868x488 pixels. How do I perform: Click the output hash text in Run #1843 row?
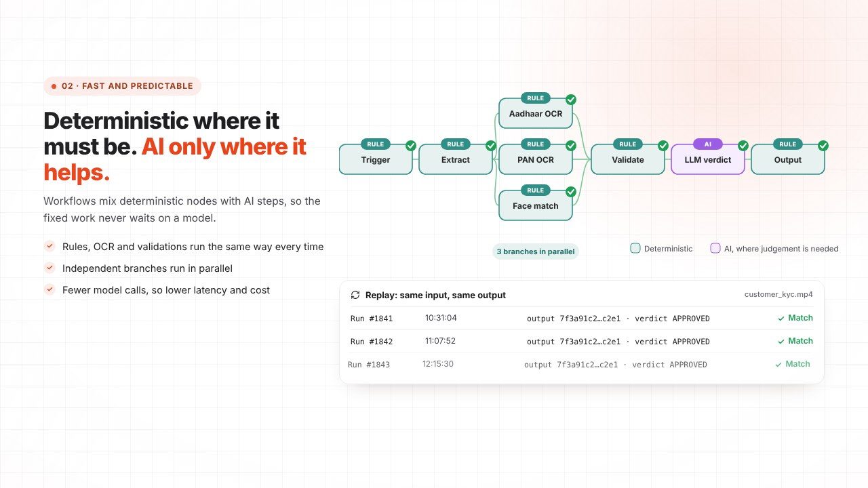tap(616, 365)
